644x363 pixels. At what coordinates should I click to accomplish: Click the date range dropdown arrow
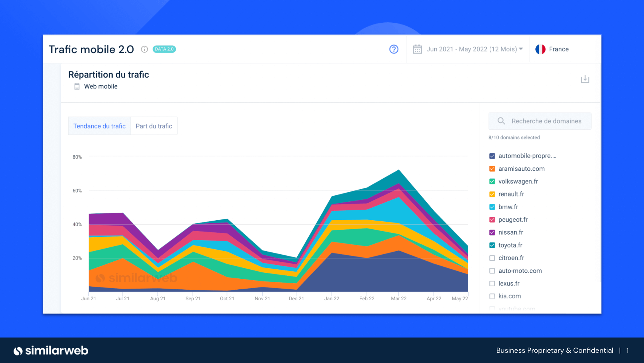tap(521, 49)
